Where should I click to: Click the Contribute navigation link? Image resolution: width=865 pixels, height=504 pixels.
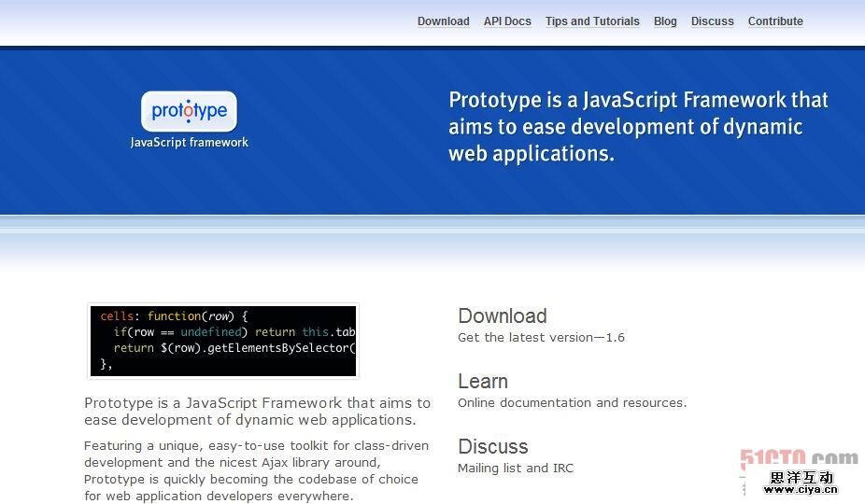coord(775,21)
